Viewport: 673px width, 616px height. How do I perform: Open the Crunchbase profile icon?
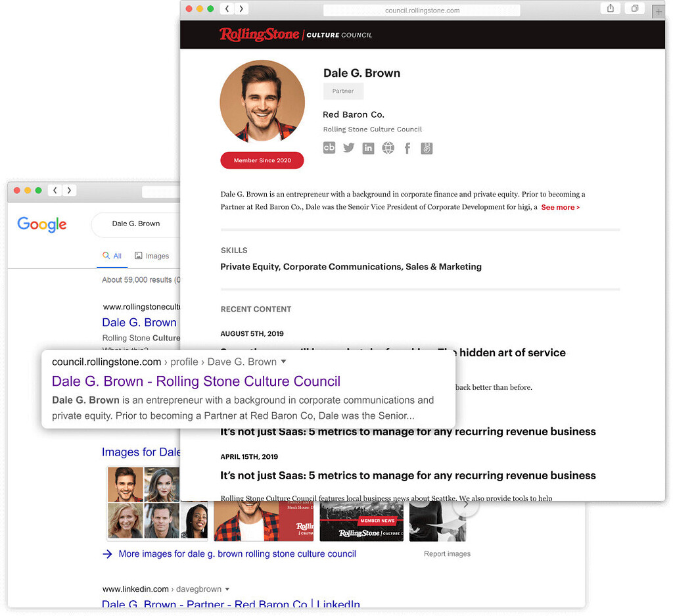(x=330, y=148)
